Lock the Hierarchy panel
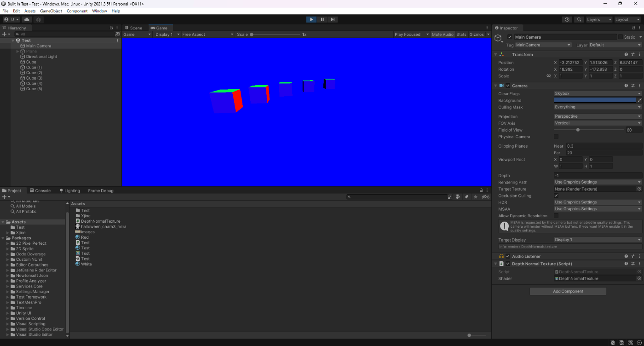 pyautogui.click(x=111, y=28)
